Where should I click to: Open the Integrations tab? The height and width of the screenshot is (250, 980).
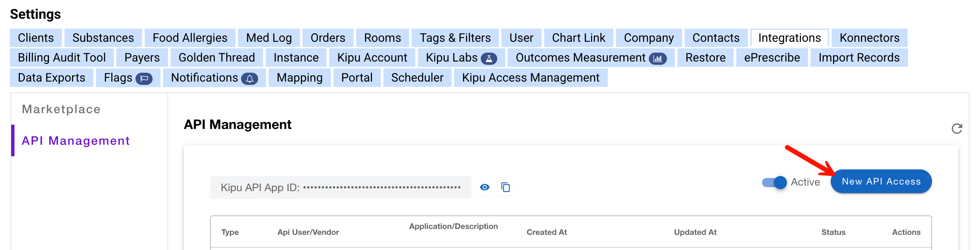(x=789, y=38)
